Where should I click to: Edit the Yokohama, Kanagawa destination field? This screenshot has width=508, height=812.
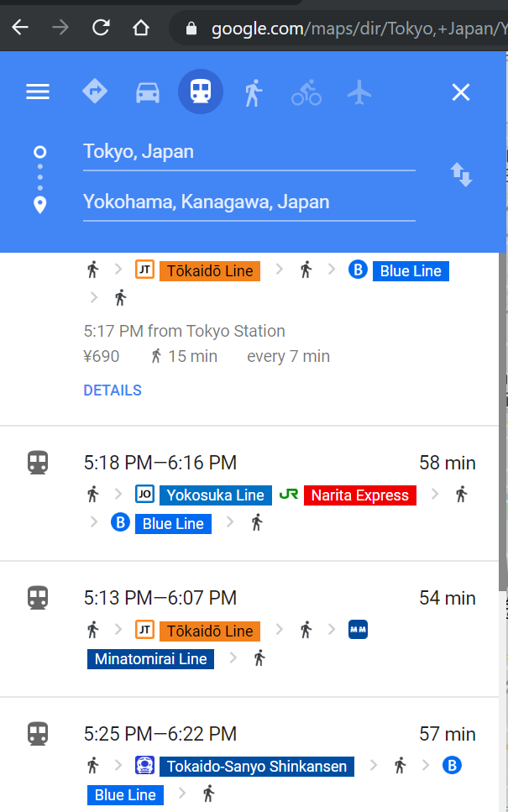tap(249, 202)
